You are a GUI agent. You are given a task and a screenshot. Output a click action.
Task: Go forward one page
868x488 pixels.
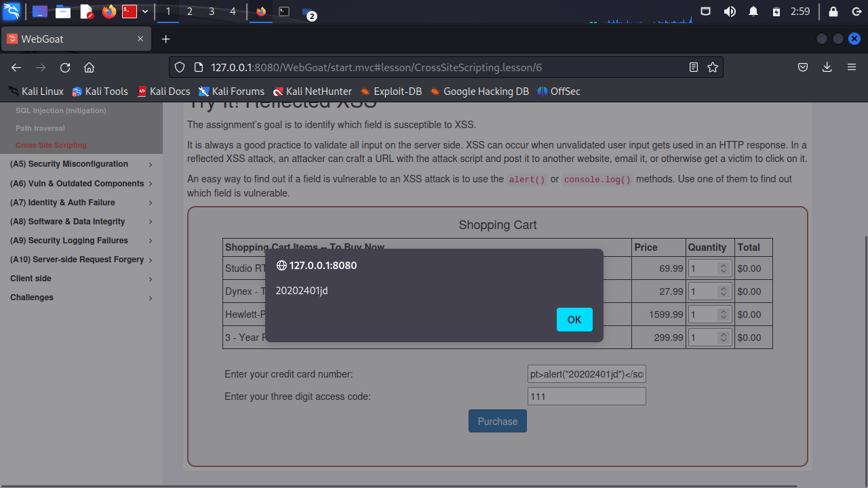(41, 67)
